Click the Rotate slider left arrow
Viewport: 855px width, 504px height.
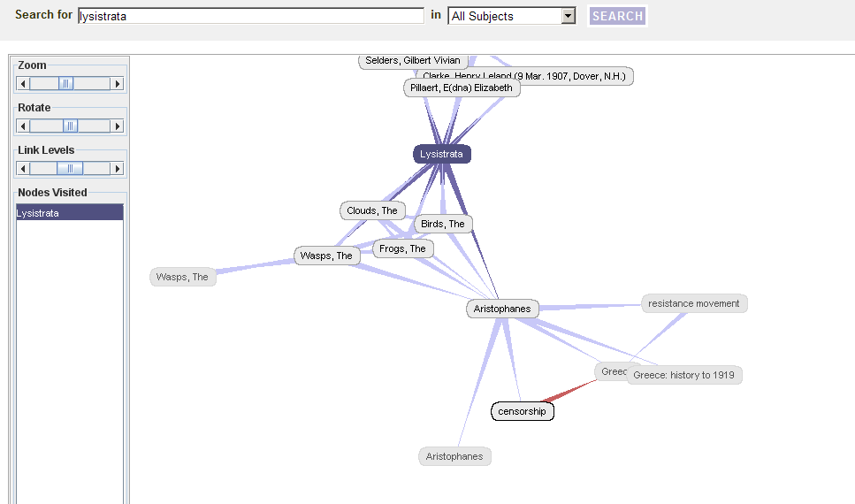[23, 126]
